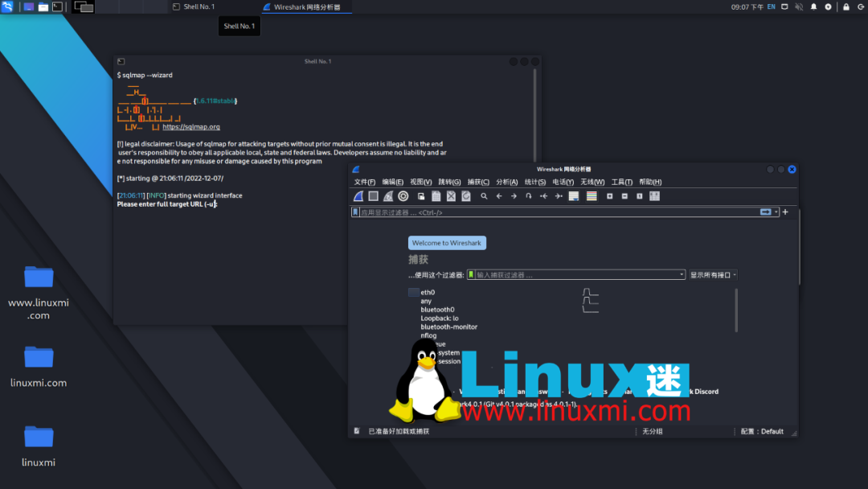Open the 电话(Y) menu
The width and height of the screenshot is (868, 489).
pos(563,182)
